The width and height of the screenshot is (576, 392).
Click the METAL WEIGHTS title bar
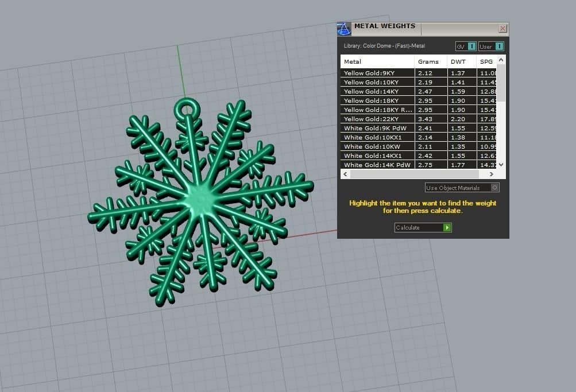[423, 29]
